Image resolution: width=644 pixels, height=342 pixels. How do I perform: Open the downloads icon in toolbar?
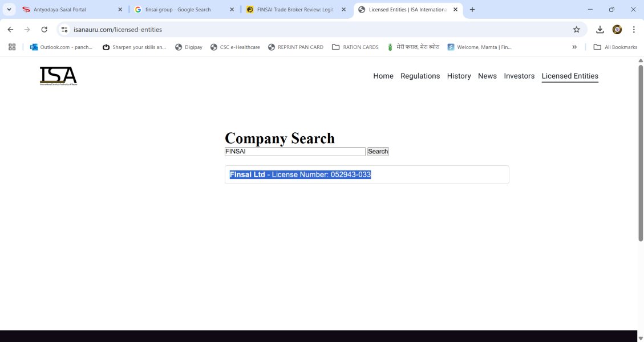(x=600, y=30)
